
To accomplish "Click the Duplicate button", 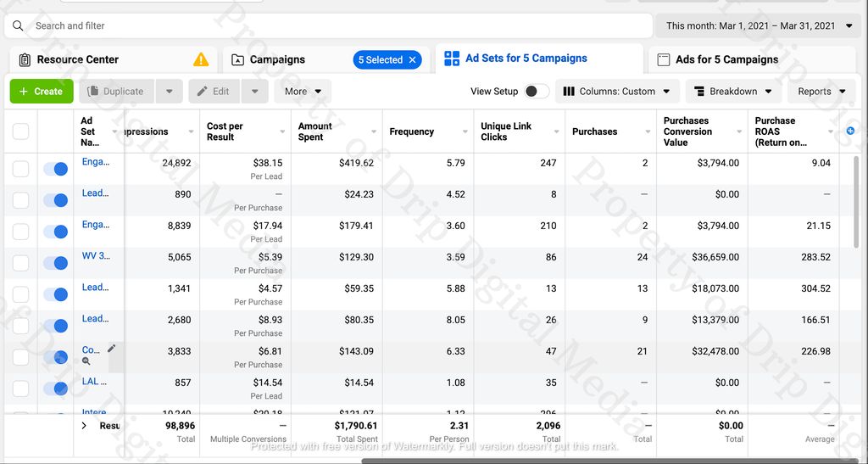I will coord(117,92).
